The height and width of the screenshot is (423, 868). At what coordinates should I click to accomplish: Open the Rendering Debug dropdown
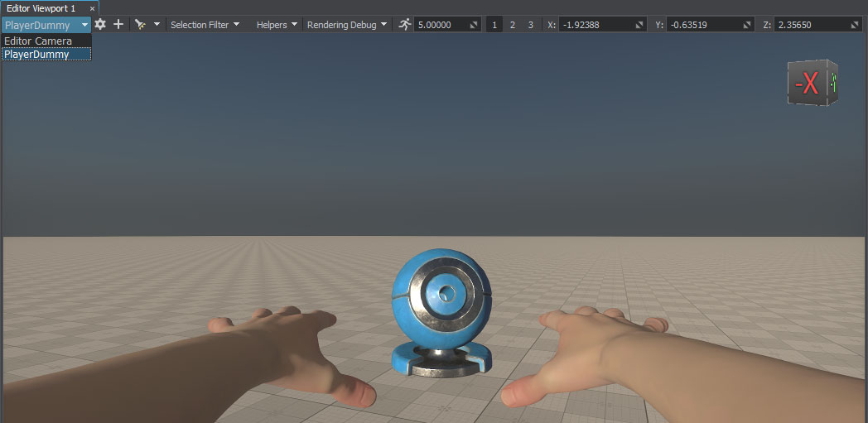point(347,25)
